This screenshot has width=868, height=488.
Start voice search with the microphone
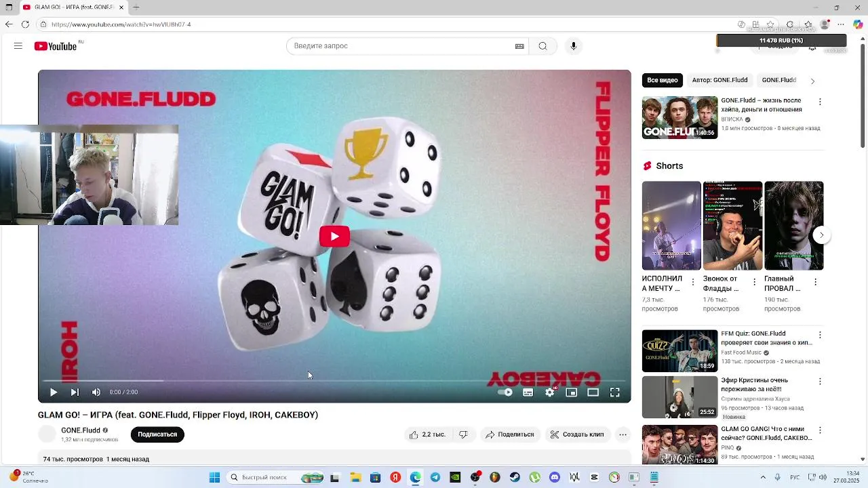coord(574,46)
